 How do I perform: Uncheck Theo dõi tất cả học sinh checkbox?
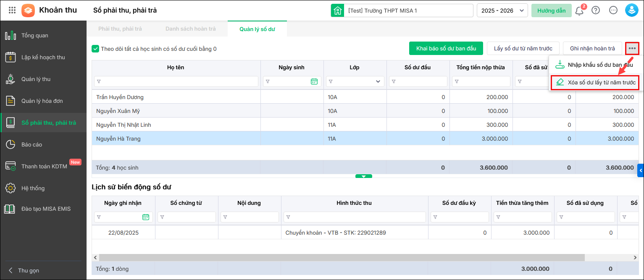tap(95, 49)
